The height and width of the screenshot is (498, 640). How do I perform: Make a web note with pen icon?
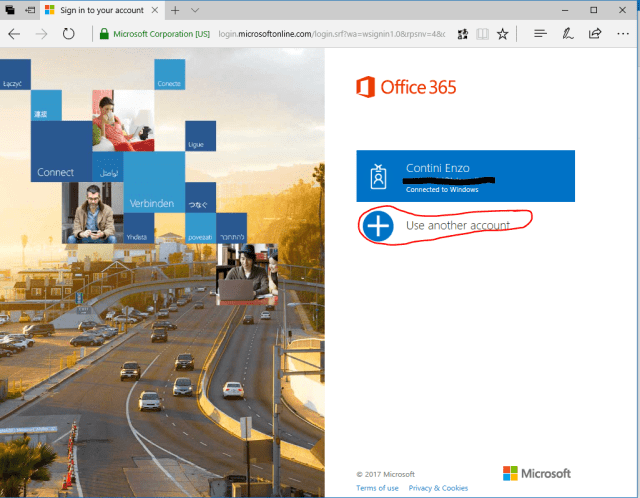(x=567, y=33)
